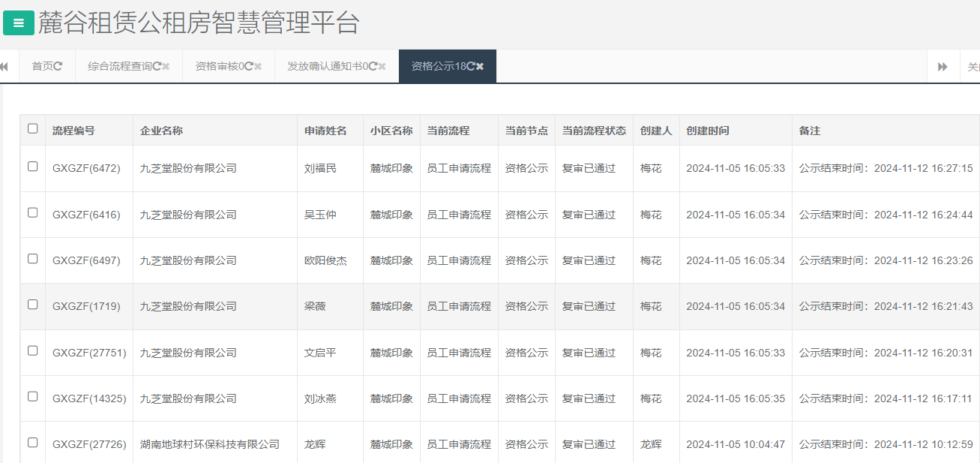Image resolution: width=980 pixels, height=463 pixels.
Task: Check the checkbox on 龙辉's GXGZF(27726) row
Action: coord(32,443)
